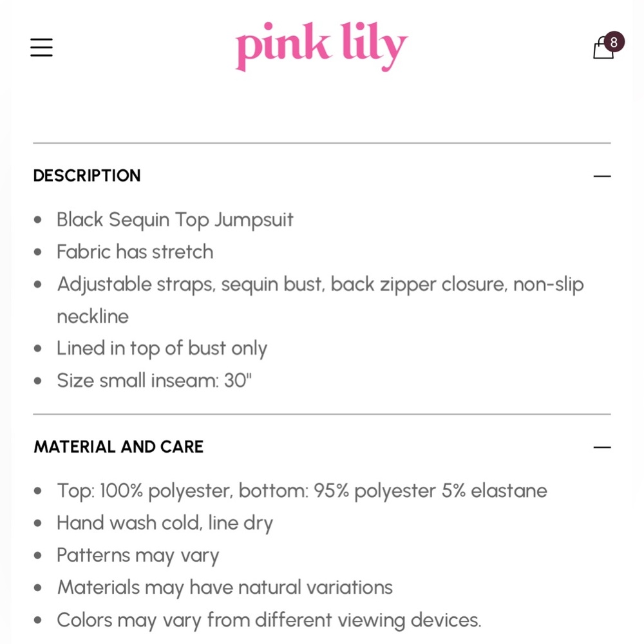The width and height of the screenshot is (644, 644).
Task: Go to the pink lily homepage logo
Action: coord(321,46)
